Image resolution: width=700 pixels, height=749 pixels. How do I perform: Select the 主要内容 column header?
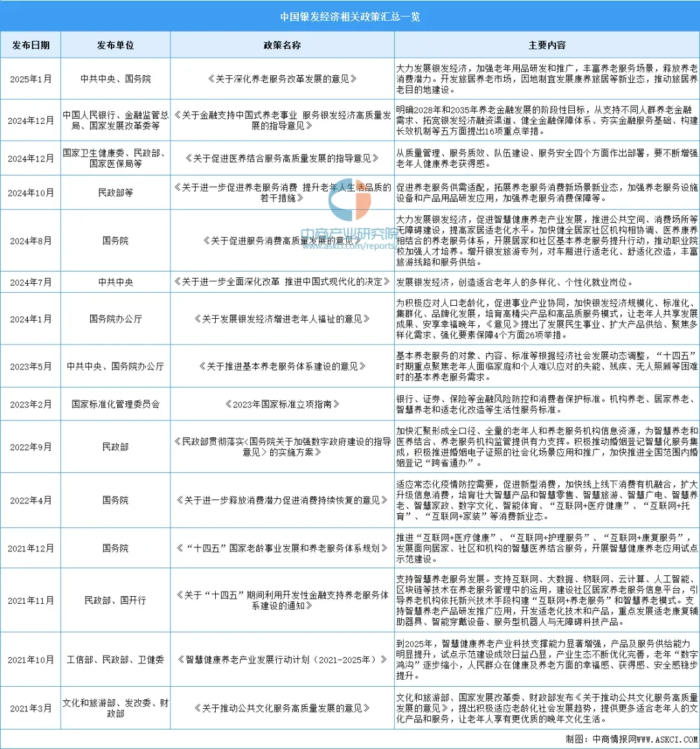[x=546, y=45]
